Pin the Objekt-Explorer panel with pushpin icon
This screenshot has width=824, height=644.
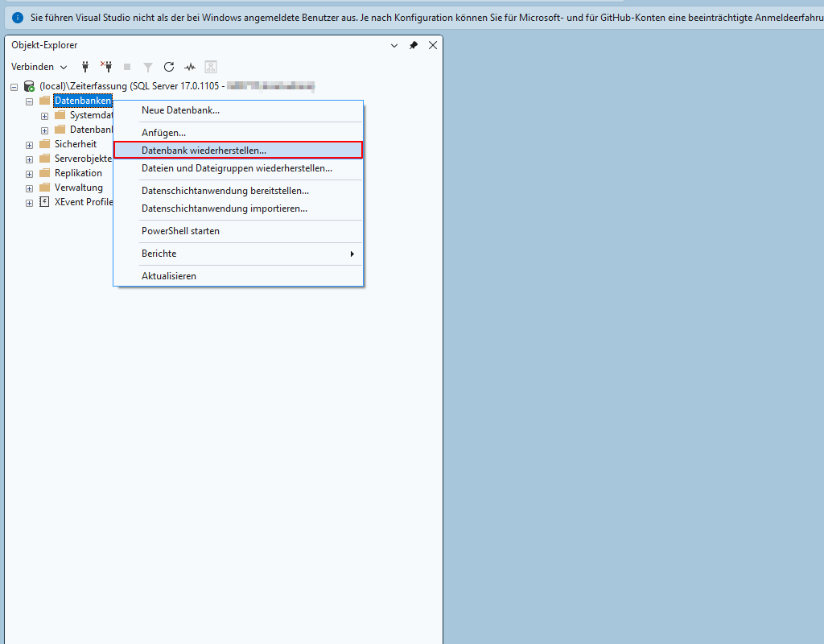tap(414, 45)
